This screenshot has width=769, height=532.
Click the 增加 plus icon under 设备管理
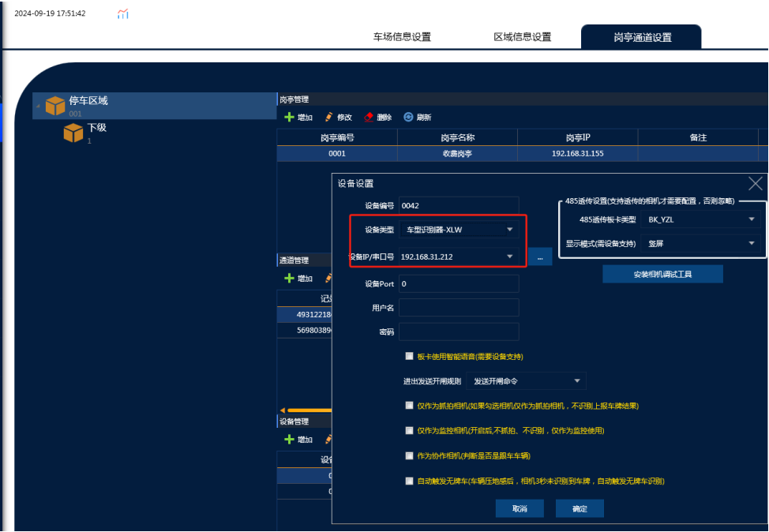click(289, 440)
